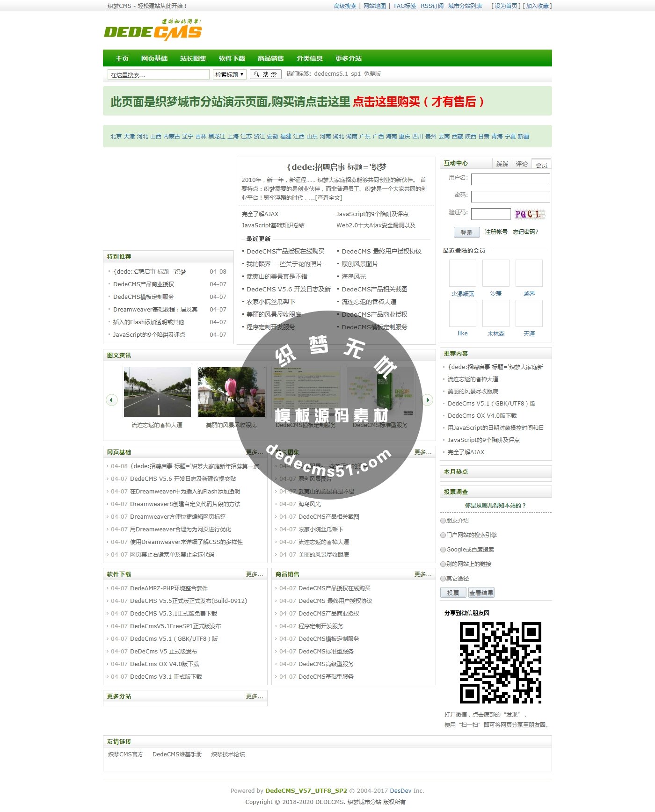Click the left arrow of image carousel

pyautogui.click(x=111, y=400)
